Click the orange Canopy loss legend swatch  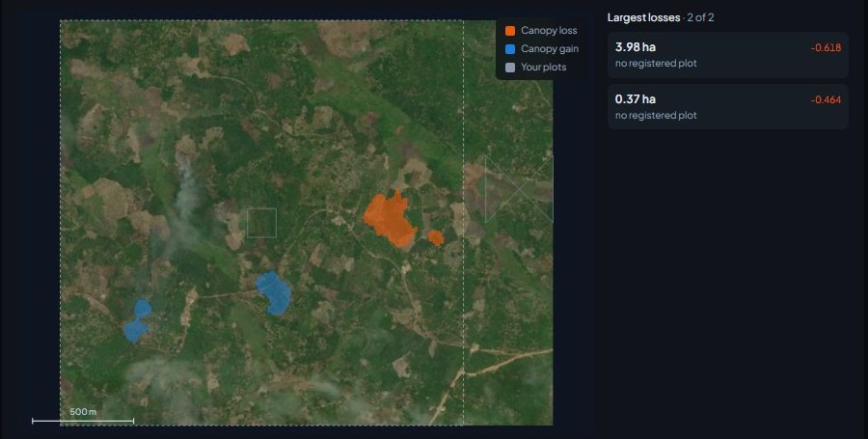510,31
